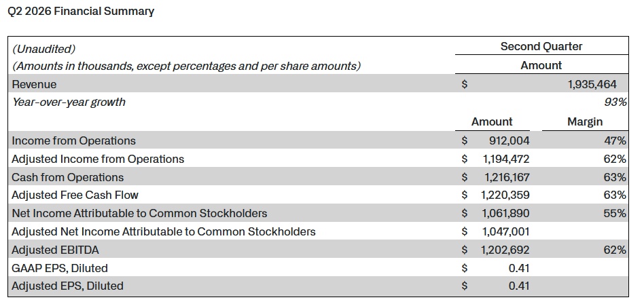Select Net Income Attributable to Common Stockholders
Viewport: 644px width, 304px height.
139,213
